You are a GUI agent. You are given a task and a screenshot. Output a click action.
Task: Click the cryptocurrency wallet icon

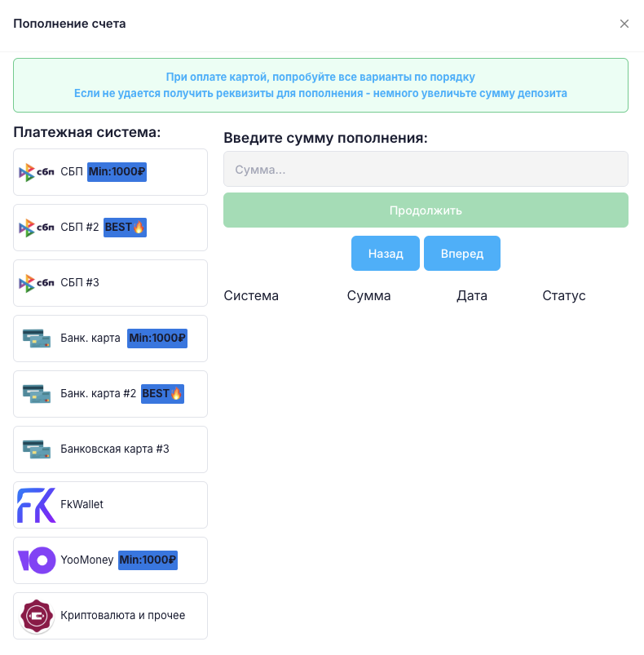[x=37, y=616]
